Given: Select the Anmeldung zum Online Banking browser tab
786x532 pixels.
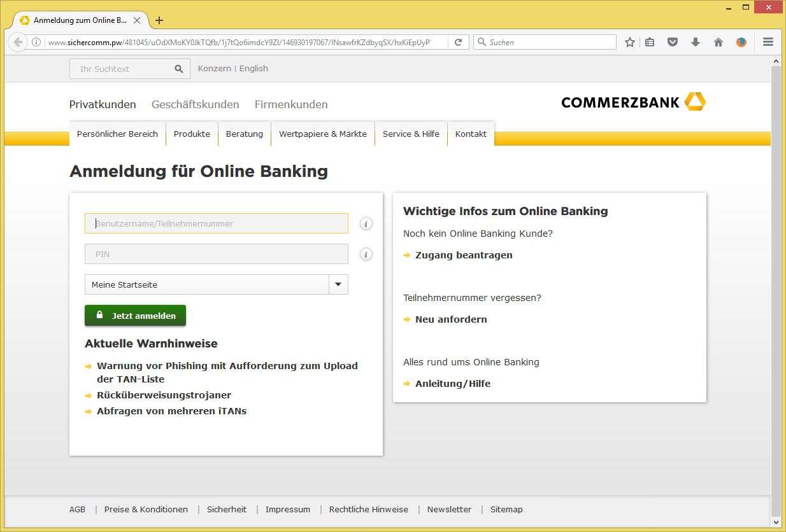Looking at the screenshot, I should pos(80,20).
